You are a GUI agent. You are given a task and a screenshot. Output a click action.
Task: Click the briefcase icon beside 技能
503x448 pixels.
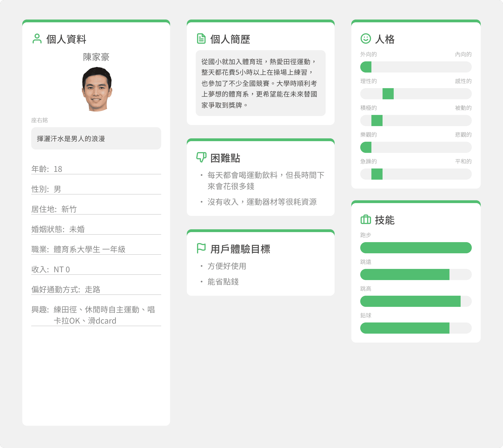[365, 219]
